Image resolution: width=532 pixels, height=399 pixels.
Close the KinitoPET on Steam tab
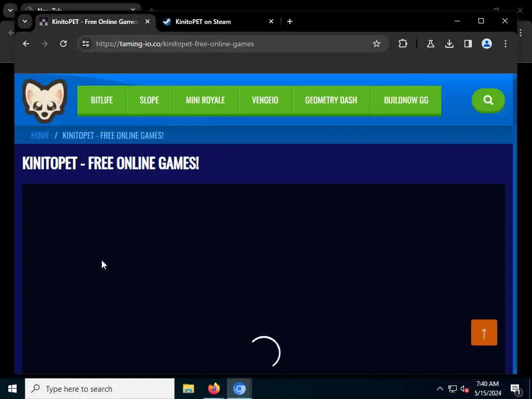click(271, 21)
